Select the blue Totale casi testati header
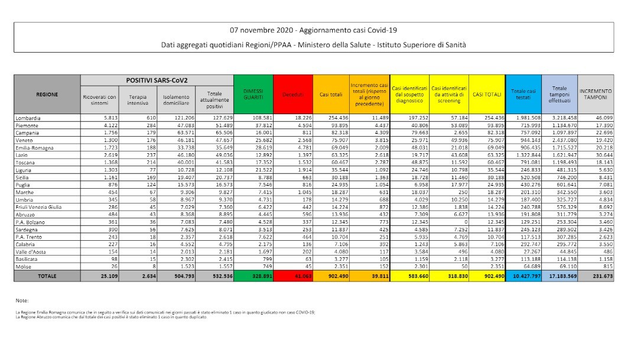644x352 pixels. (523, 94)
